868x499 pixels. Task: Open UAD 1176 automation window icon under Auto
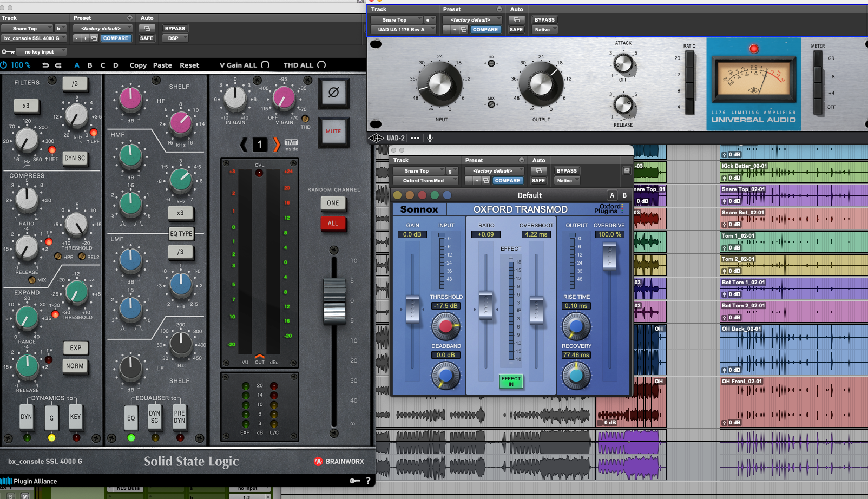(x=516, y=19)
